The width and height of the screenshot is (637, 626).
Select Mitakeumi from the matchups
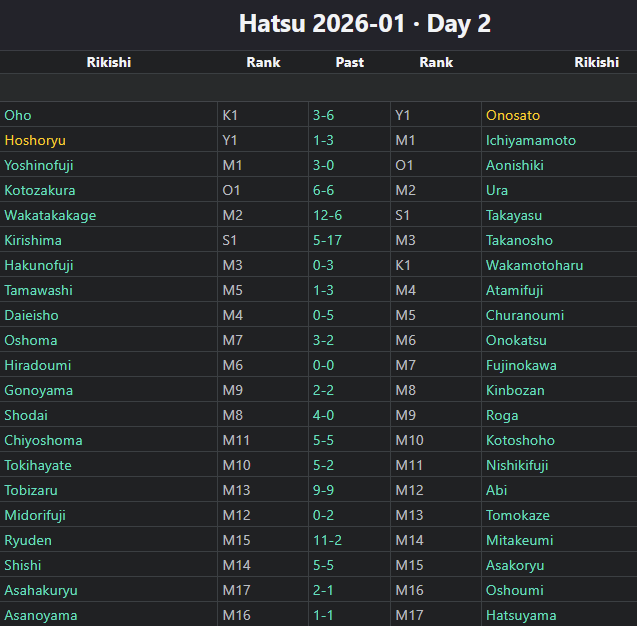tap(520, 541)
